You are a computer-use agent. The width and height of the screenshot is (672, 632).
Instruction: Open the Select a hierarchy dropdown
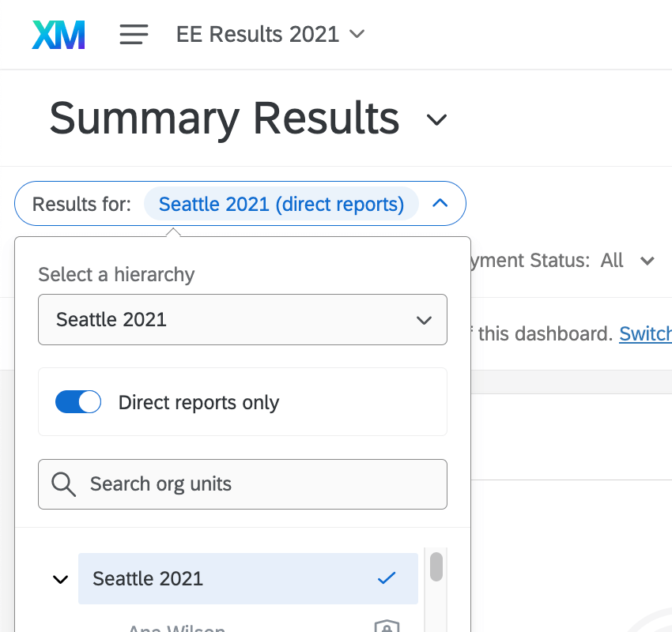[x=243, y=319]
